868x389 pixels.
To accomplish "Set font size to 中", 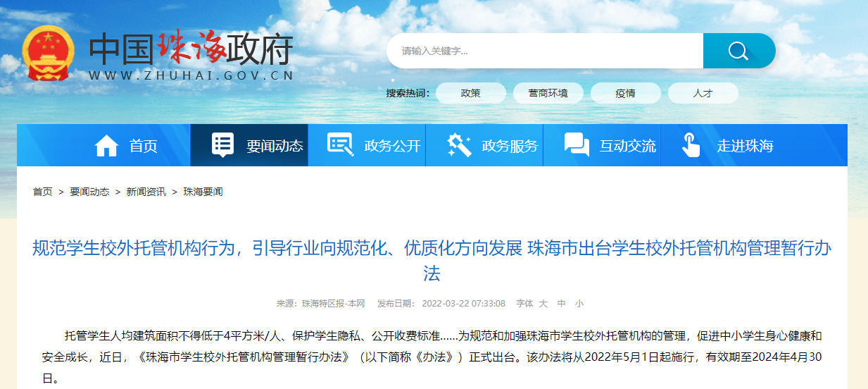I will pos(562,304).
